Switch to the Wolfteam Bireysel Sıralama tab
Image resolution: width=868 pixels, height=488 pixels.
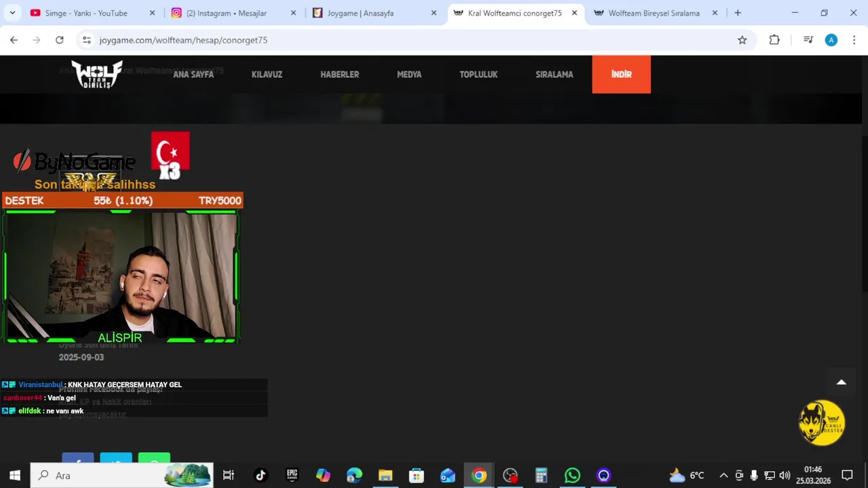[x=654, y=13]
